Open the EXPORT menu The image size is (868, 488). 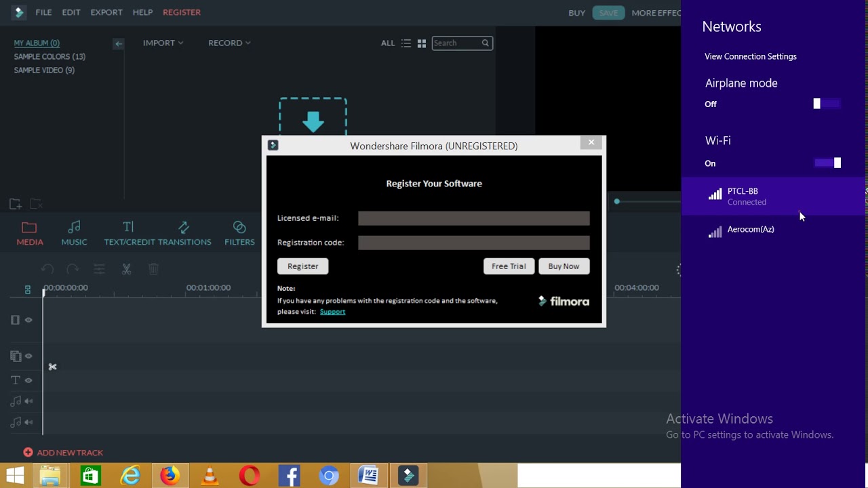click(x=106, y=12)
